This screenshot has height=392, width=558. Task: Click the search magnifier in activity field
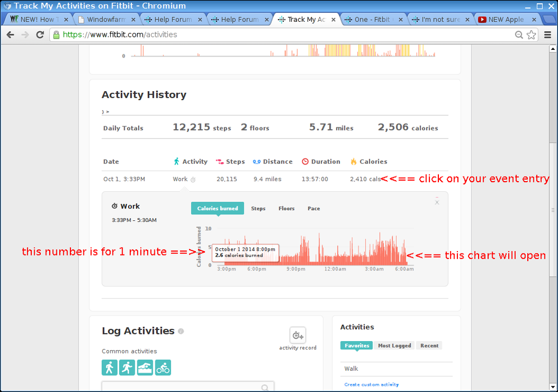point(265,388)
